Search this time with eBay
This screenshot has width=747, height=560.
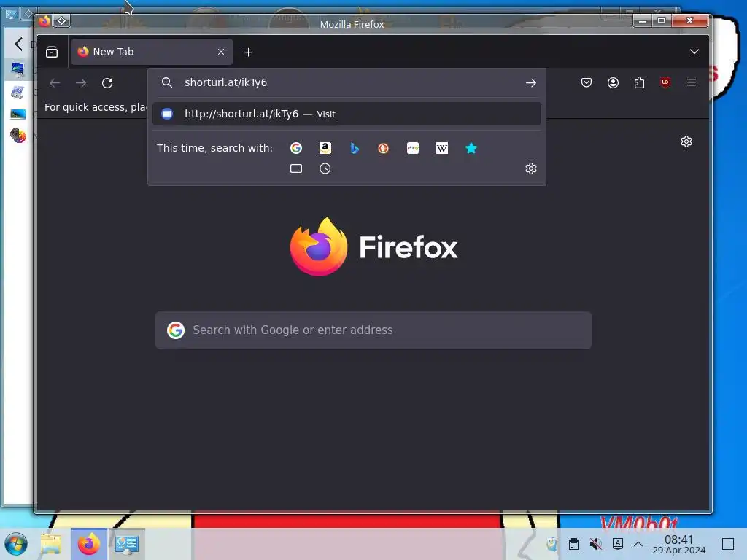pyautogui.click(x=413, y=148)
